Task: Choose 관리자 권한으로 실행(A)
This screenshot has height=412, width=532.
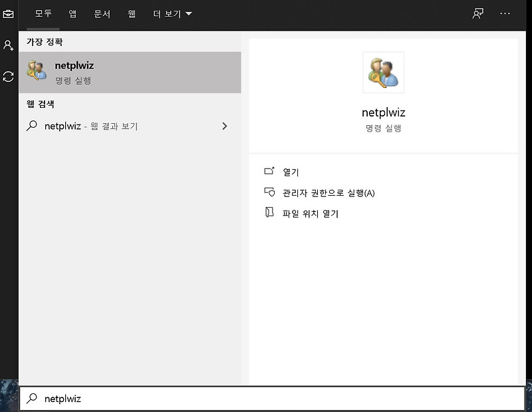Action: 329,193
